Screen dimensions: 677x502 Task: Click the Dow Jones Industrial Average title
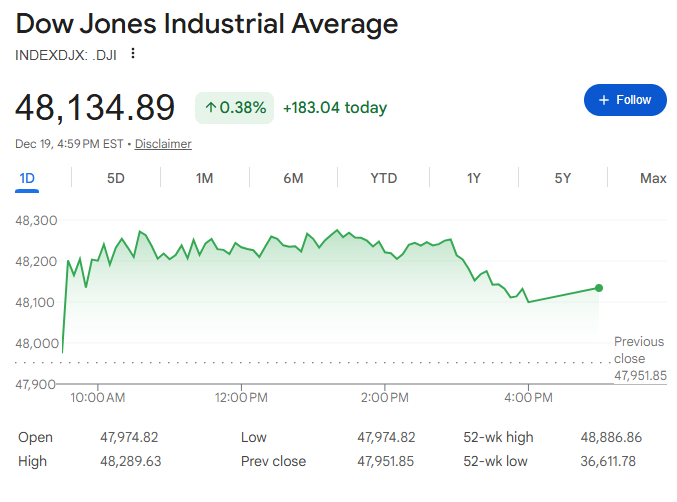(207, 24)
